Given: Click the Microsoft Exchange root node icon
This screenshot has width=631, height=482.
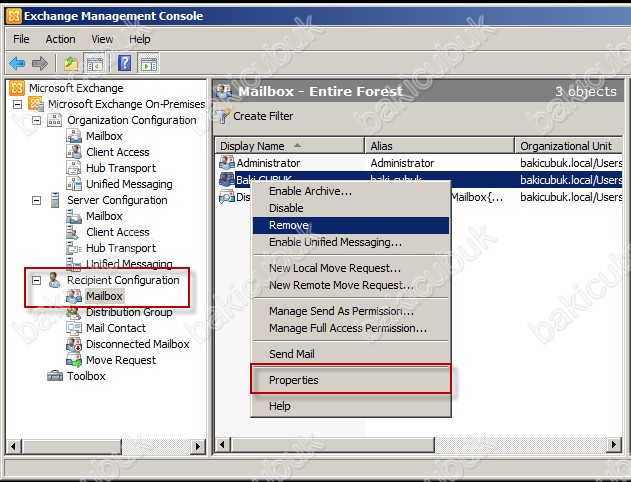Looking at the screenshot, I should [17, 88].
